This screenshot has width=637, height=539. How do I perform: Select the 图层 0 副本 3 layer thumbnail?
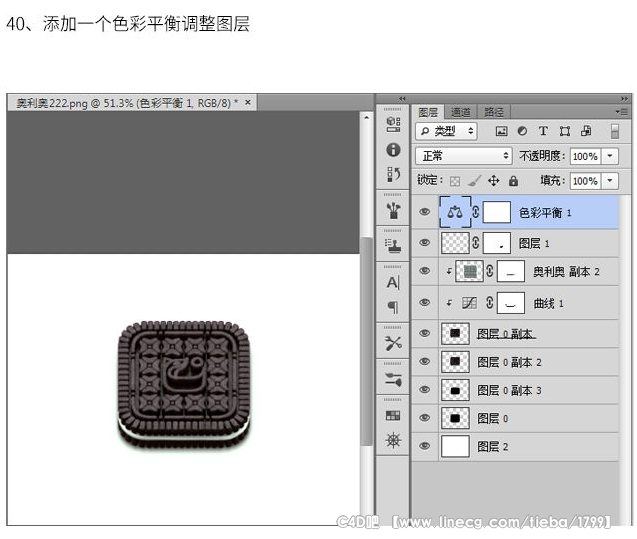coord(455,390)
